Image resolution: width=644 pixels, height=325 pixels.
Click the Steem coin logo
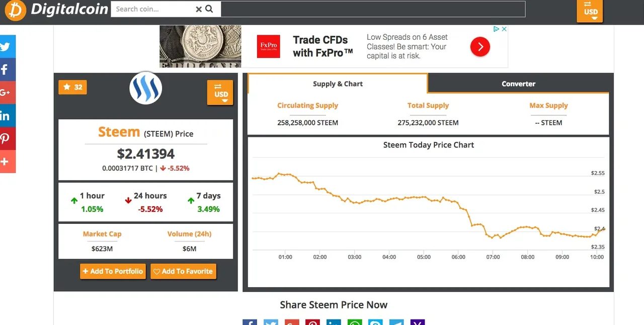click(x=146, y=89)
